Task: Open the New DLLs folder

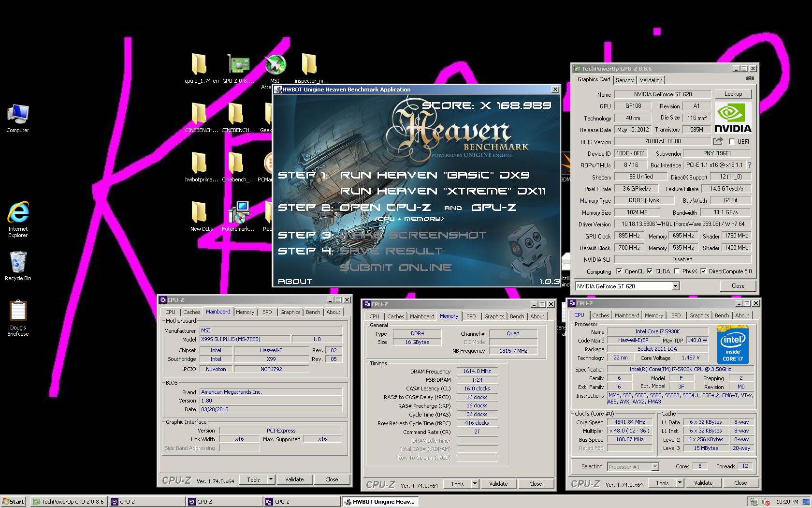Action: [x=199, y=212]
